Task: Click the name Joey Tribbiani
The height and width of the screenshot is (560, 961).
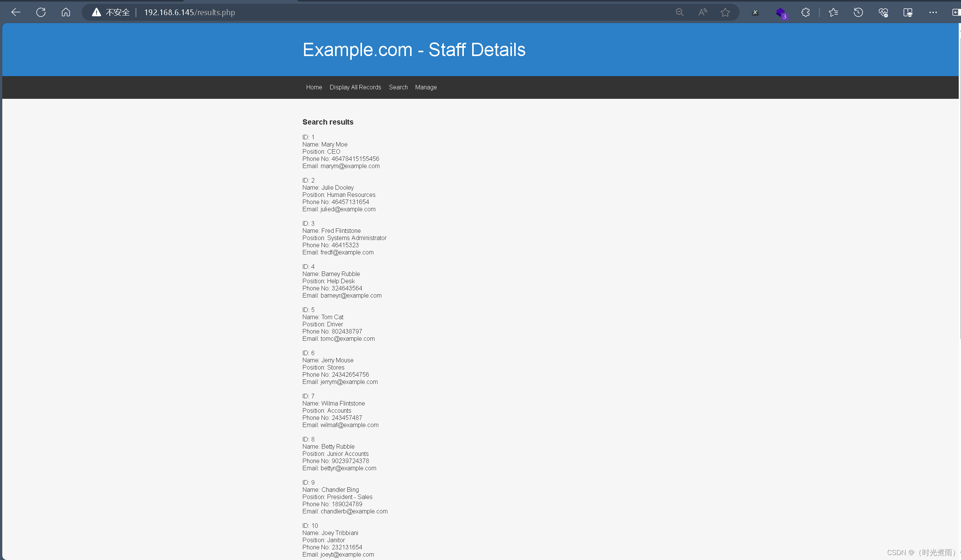Action: (x=339, y=533)
